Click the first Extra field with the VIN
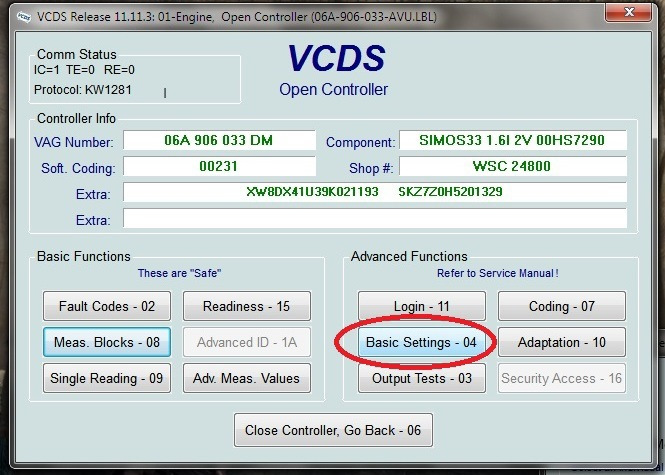Image resolution: width=665 pixels, height=475 pixels. coord(375,192)
